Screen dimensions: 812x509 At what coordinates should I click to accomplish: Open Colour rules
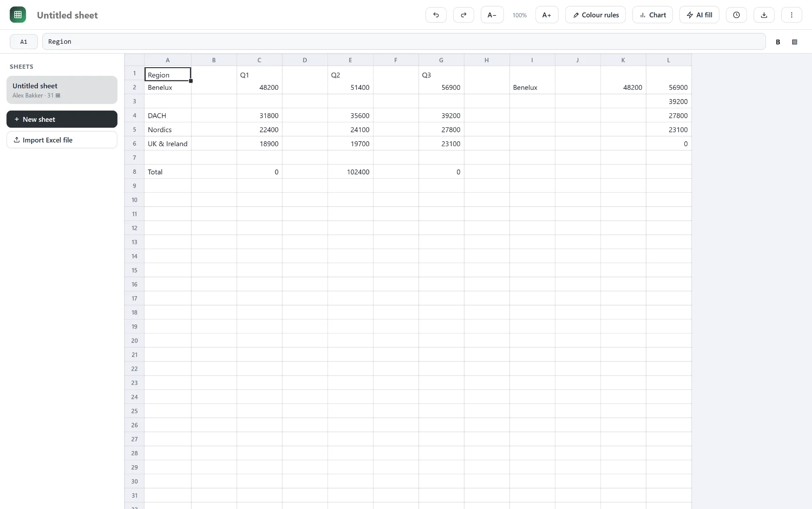tap(595, 15)
